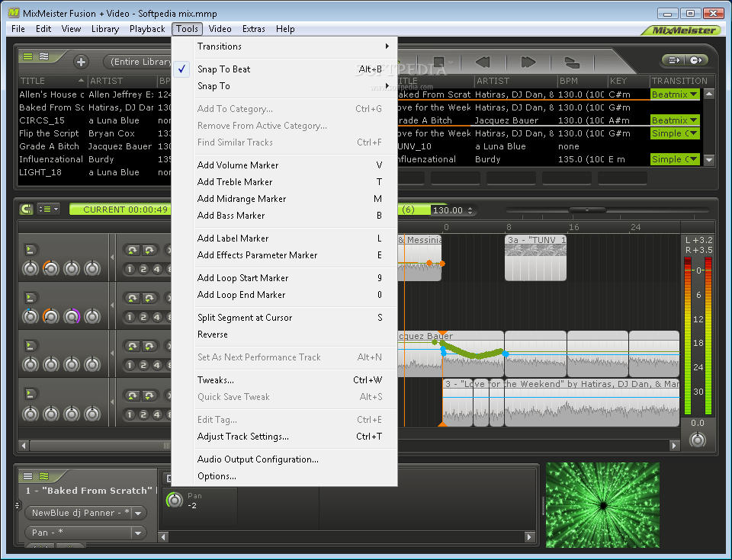Open Audio Output Configuration
The width and height of the screenshot is (732, 560).
[x=294, y=459]
